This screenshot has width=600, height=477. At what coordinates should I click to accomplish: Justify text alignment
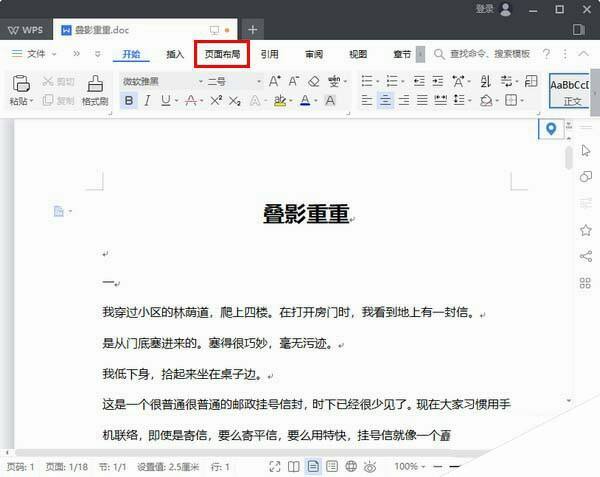pos(422,101)
